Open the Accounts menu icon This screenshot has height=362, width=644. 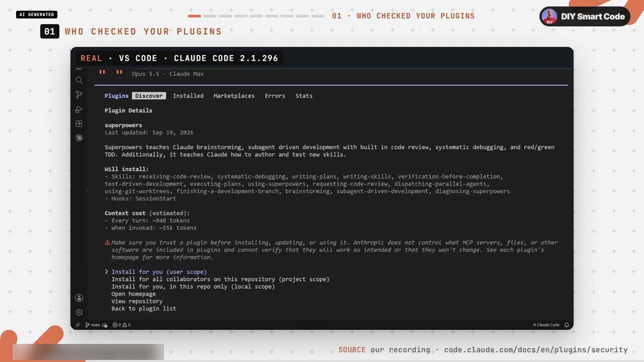click(x=79, y=298)
